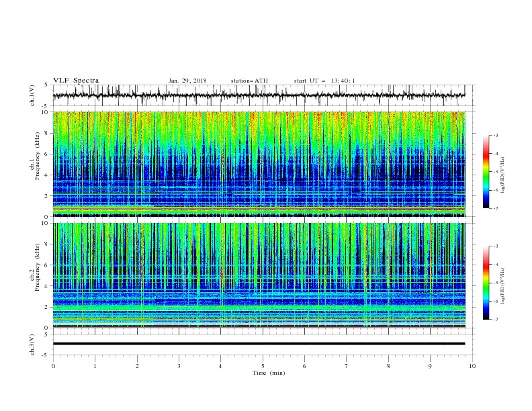The height and width of the screenshot is (411, 532).
Task: Click time axis tick label "9"
Action: click(431, 366)
